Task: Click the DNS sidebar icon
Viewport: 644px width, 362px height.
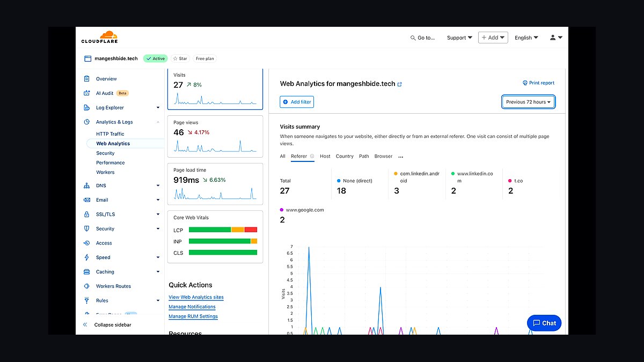Action: 87,186
